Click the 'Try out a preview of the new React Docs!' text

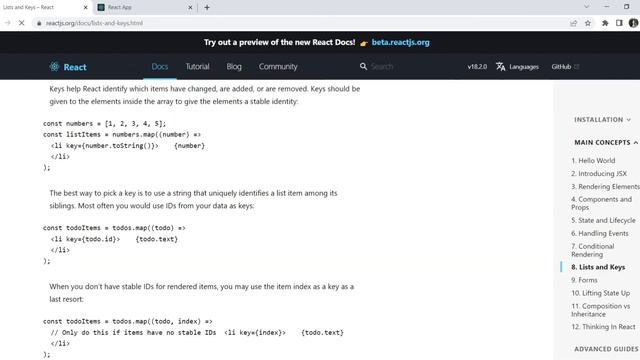[x=280, y=42]
